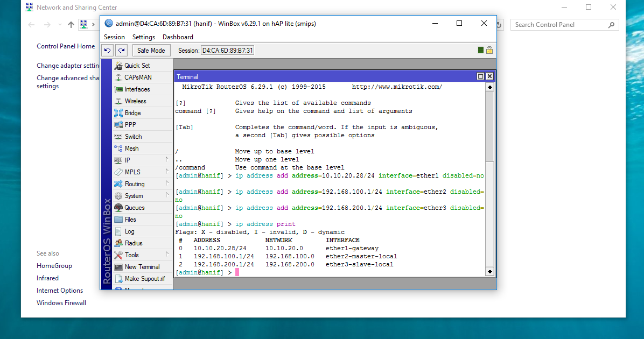644x339 pixels.
Task: Open the recent locations dropdown in Control Panel
Action: [x=60, y=25]
